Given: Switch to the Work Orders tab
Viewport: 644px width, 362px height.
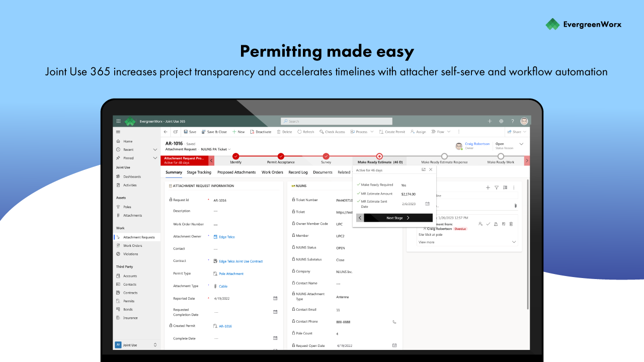Looking at the screenshot, I should coord(272,172).
